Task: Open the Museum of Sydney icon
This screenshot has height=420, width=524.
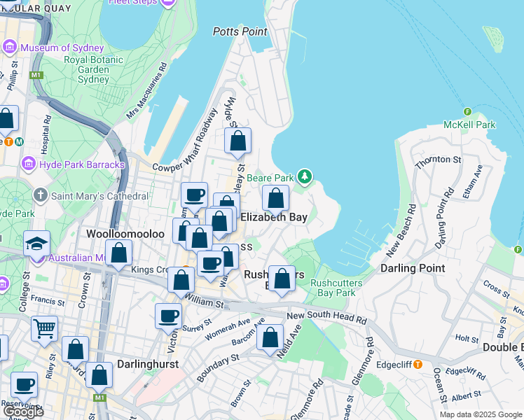Action: coord(10,47)
